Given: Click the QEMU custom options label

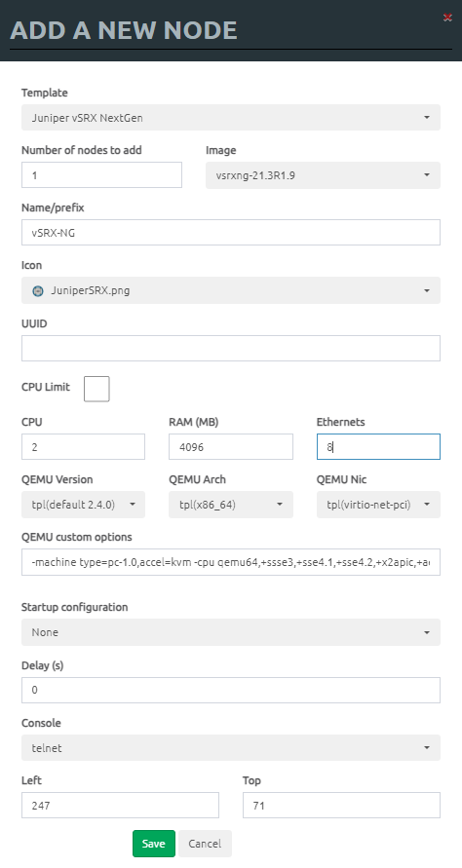Looking at the screenshot, I should tap(76, 537).
